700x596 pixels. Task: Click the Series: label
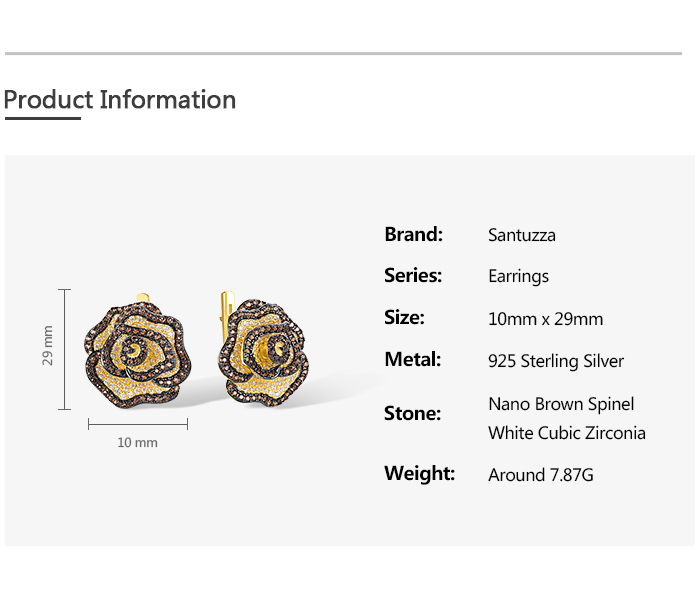(x=412, y=276)
